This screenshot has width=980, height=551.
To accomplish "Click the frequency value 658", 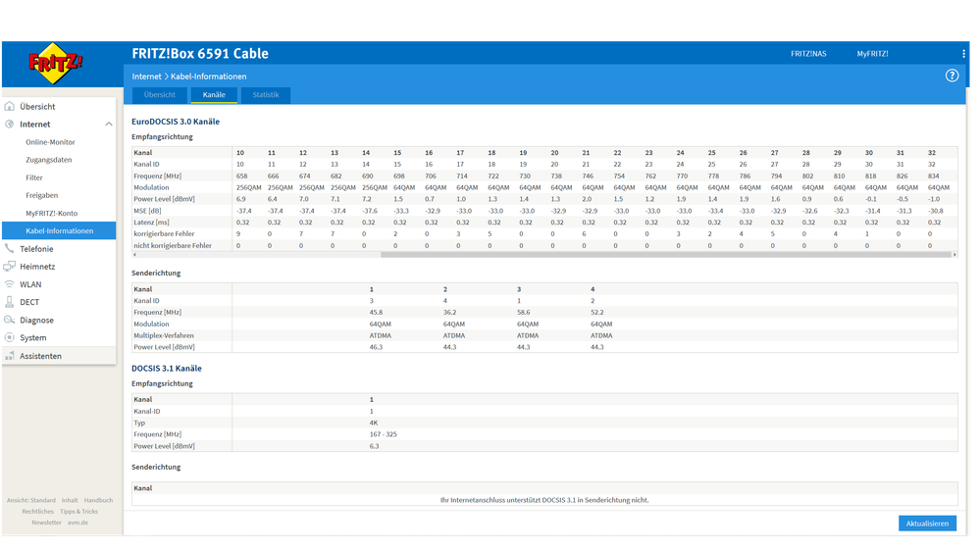I will coord(242,176).
